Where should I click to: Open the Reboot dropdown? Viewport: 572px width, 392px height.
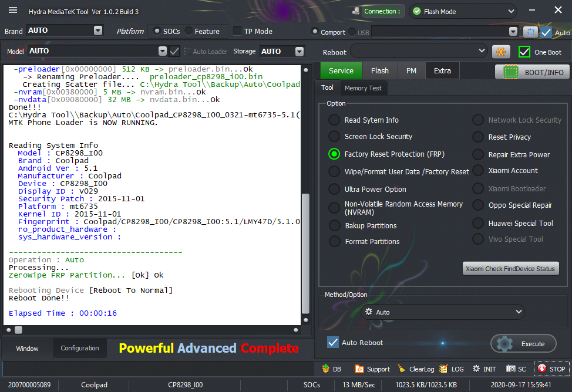click(x=482, y=50)
